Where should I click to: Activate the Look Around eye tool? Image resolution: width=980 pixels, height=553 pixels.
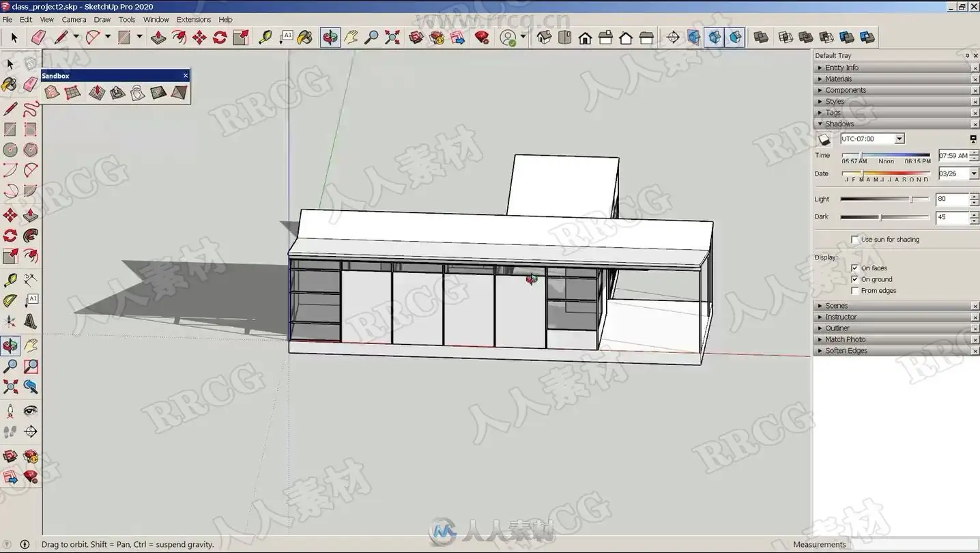click(31, 411)
